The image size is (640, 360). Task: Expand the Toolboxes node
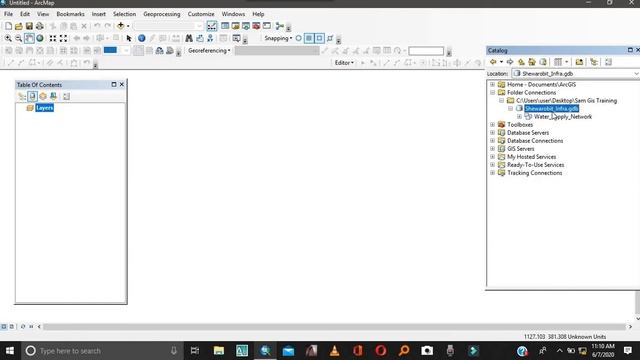[493, 124]
